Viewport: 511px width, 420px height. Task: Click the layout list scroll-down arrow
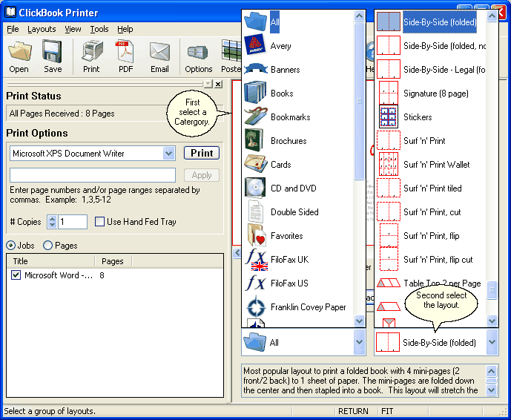click(492, 321)
